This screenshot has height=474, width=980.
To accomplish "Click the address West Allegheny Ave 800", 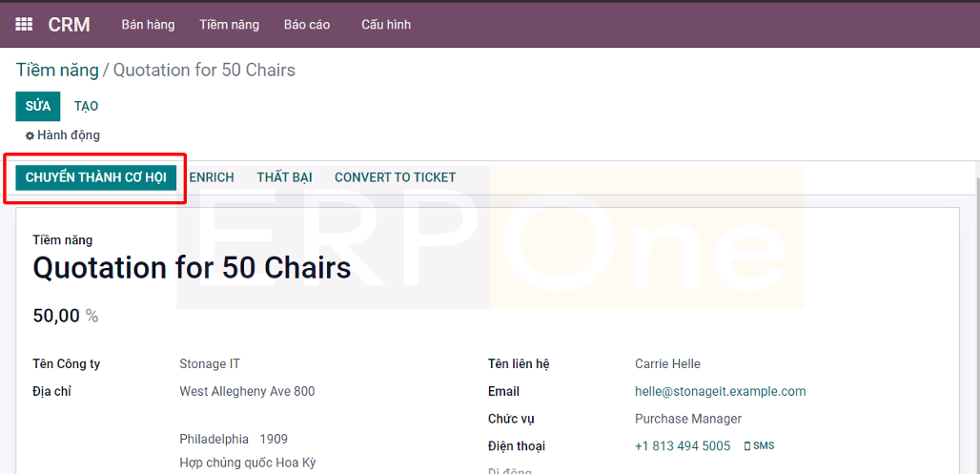I will (247, 391).
